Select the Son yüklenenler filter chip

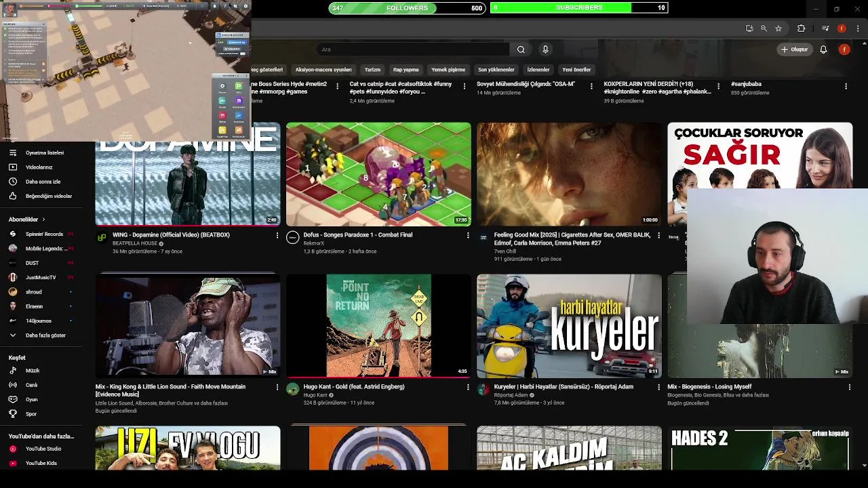tap(496, 70)
